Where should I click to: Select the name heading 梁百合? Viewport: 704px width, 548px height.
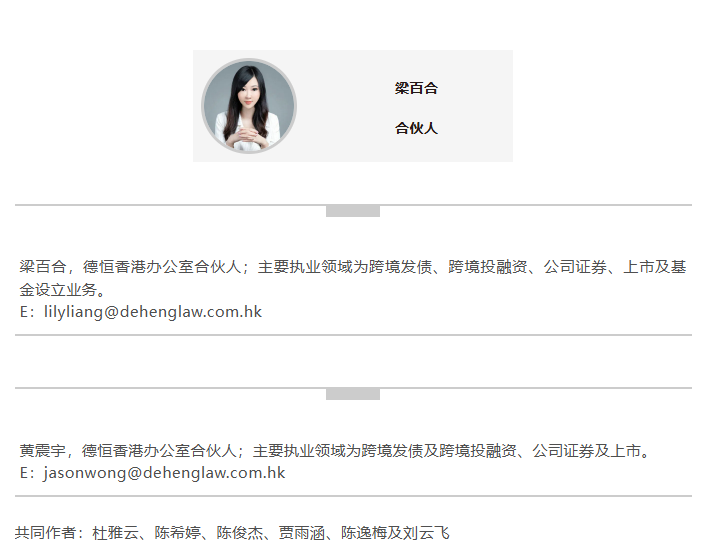click(416, 88)
